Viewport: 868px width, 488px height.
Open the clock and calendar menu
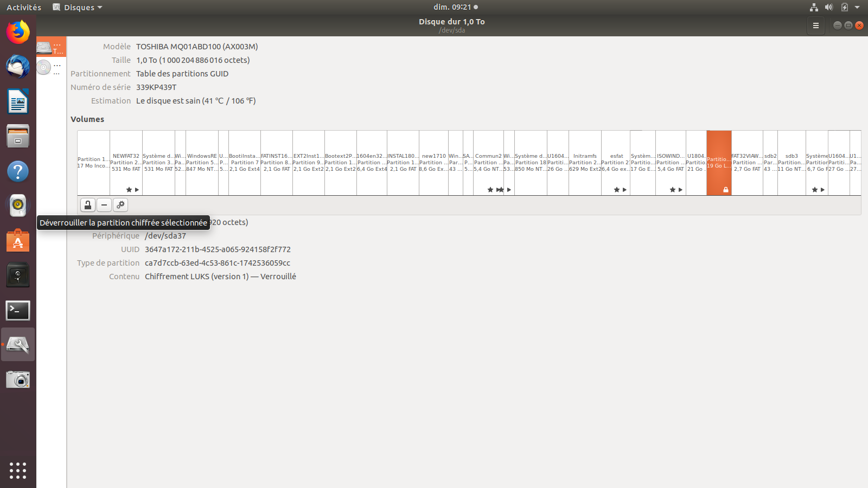coord(455,7)
